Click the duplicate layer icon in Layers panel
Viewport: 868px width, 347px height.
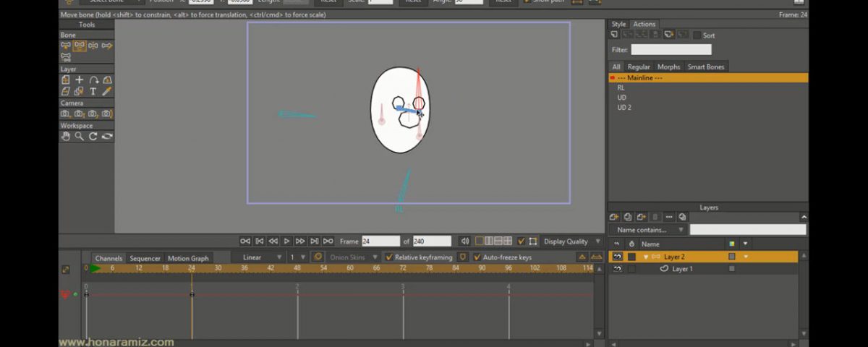[628, 217]
